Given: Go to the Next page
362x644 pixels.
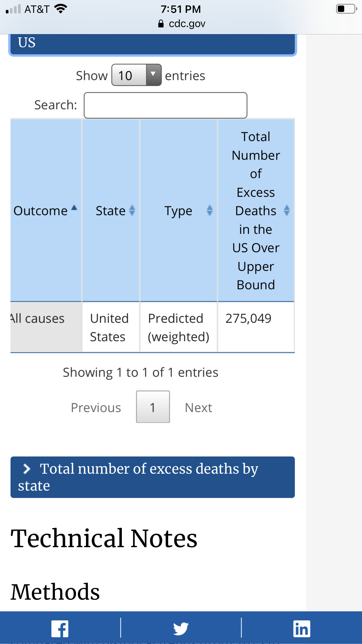Looking at the screenshot, I should tap(198, 407).
